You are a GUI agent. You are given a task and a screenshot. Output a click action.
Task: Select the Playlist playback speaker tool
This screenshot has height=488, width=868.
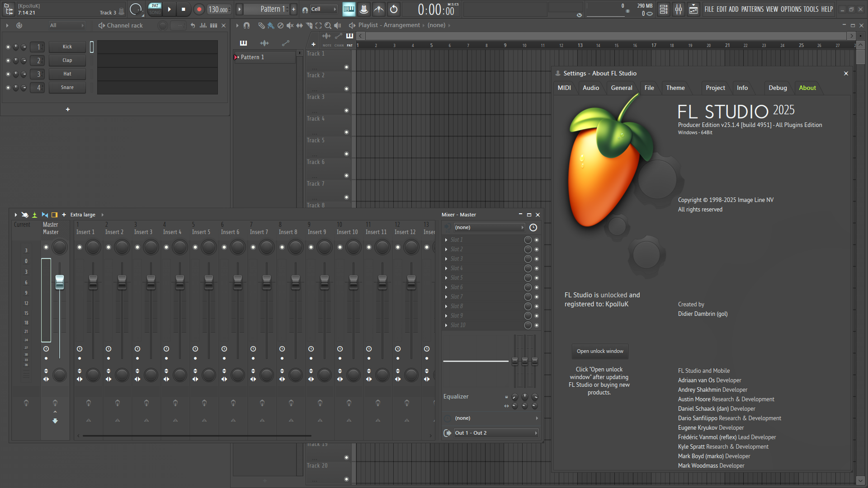tap(337, 25)
